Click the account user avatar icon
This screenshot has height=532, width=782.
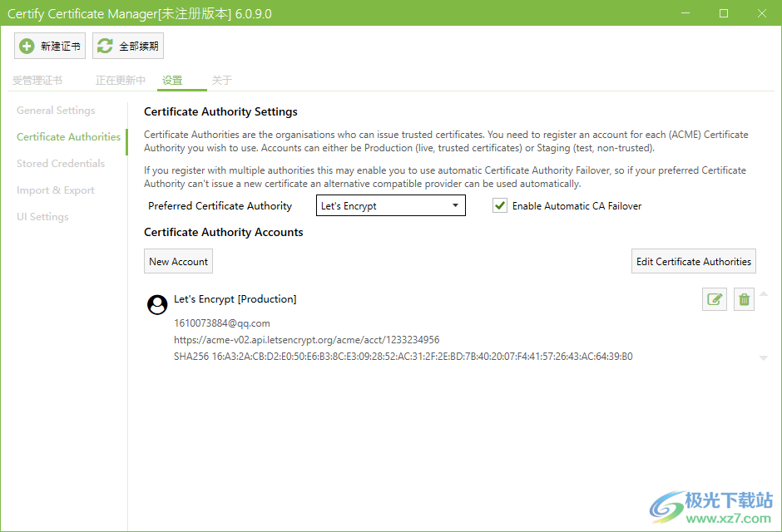pyautogui.click(x=157, y=304)
